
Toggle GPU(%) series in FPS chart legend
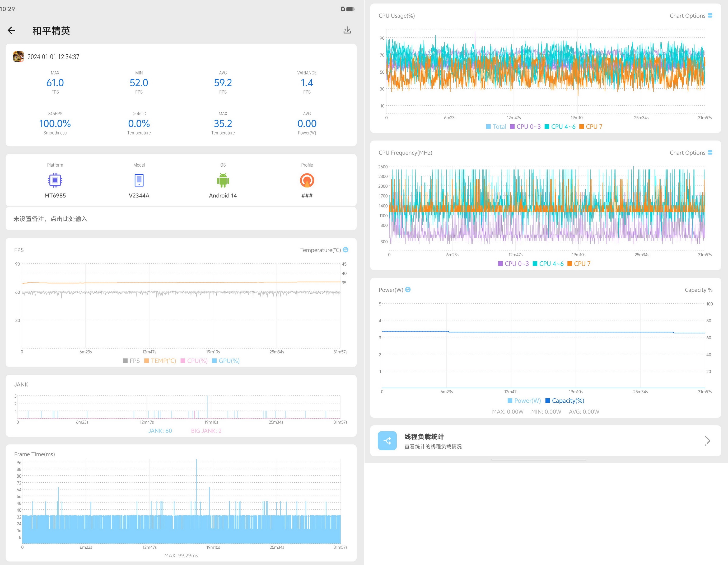(x=226, y=361)
